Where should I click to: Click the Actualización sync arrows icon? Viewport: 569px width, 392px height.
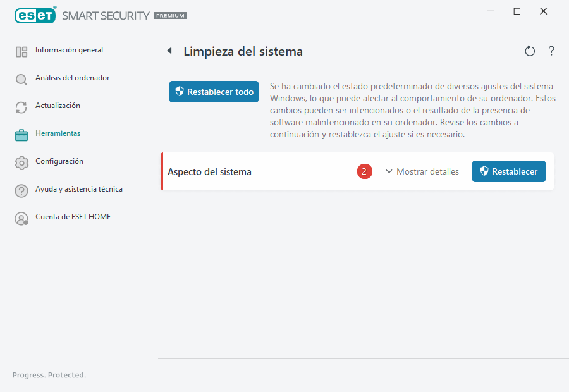pyautogui.click(x=21, y=106)
